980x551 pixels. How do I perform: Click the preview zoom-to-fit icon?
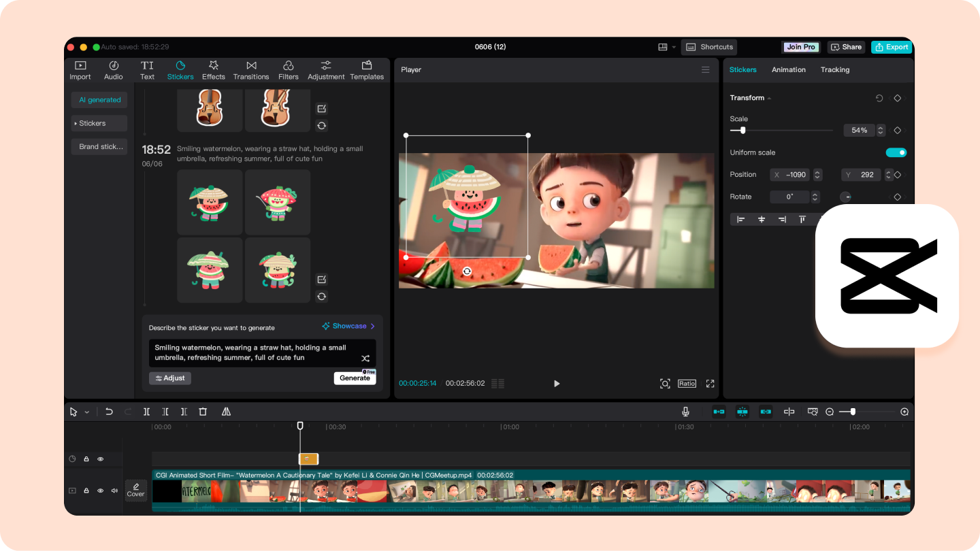(x=665, y=384)
